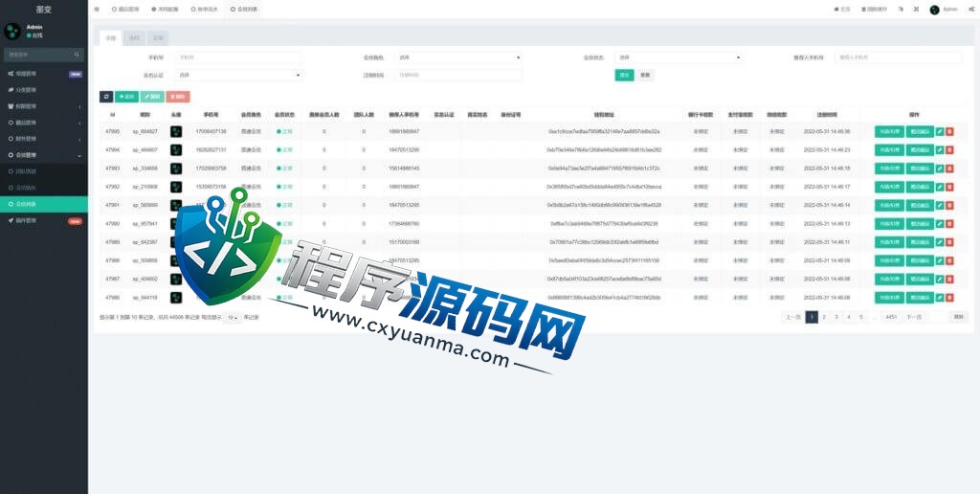
Task: Toggle fullscreen with the expand-arrows icon
Action: (x=916, y=10)
